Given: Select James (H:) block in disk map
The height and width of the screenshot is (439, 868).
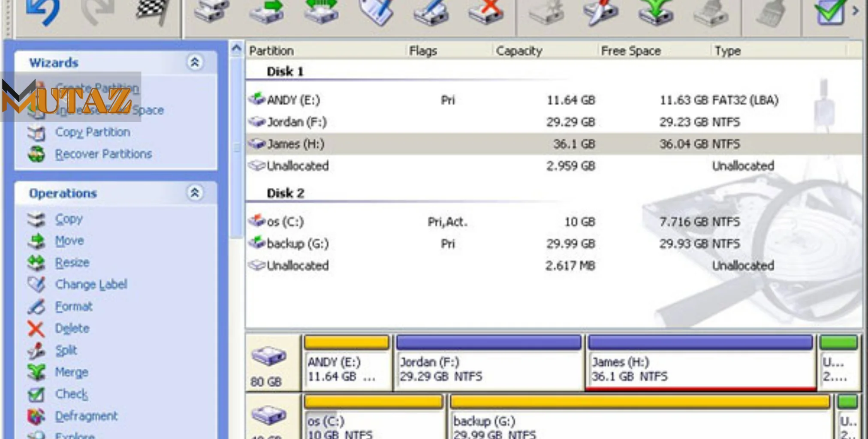Looking at the screenshot, I should click(x=701, y=363).
